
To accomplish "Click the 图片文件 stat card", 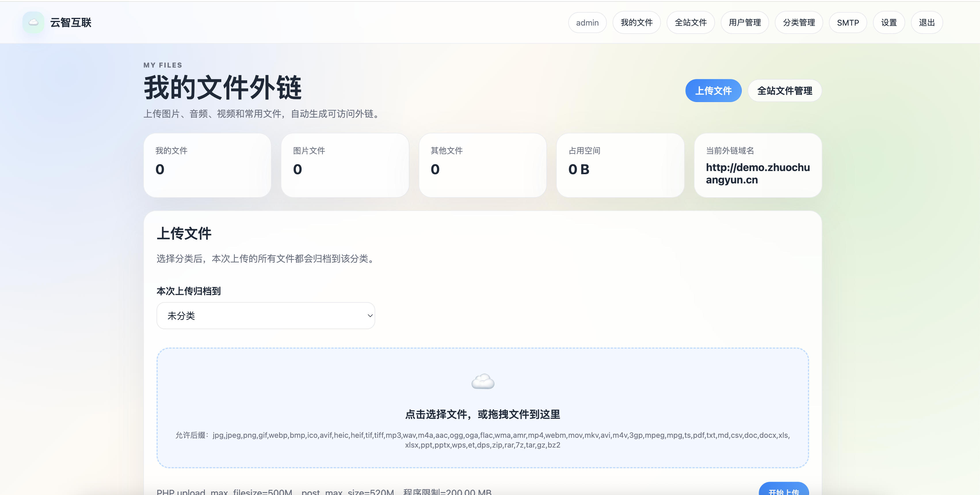I will pos(345,165).
